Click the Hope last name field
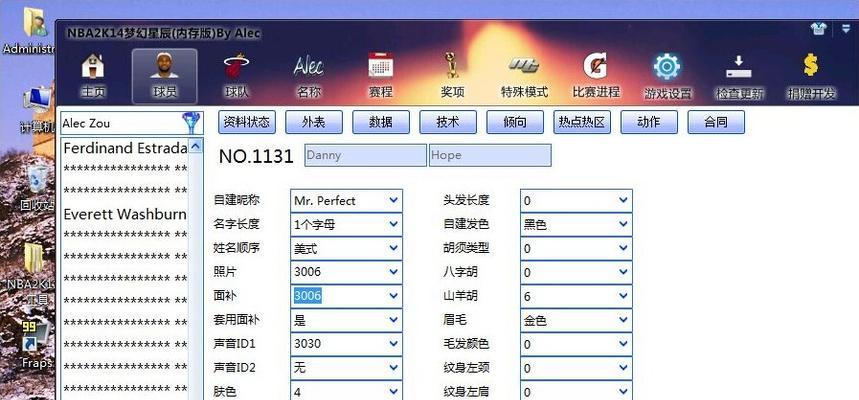Screen dimensions: 859x400 [x=490, y=155]
